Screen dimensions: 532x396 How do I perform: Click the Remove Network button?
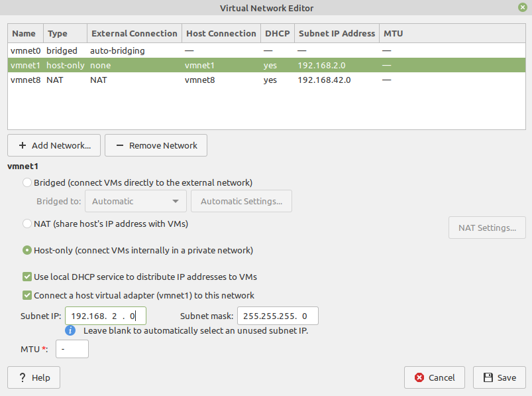(x=156, y=145)
